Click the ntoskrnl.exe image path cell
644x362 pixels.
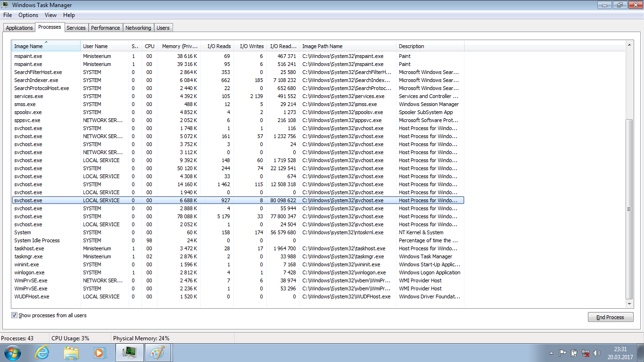pos(343,232)
